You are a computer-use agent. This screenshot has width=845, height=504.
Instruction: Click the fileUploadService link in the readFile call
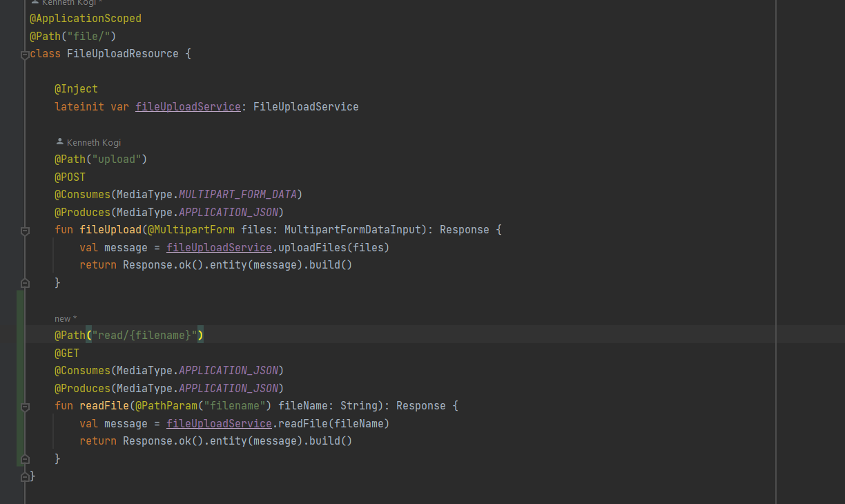point(219,423)
